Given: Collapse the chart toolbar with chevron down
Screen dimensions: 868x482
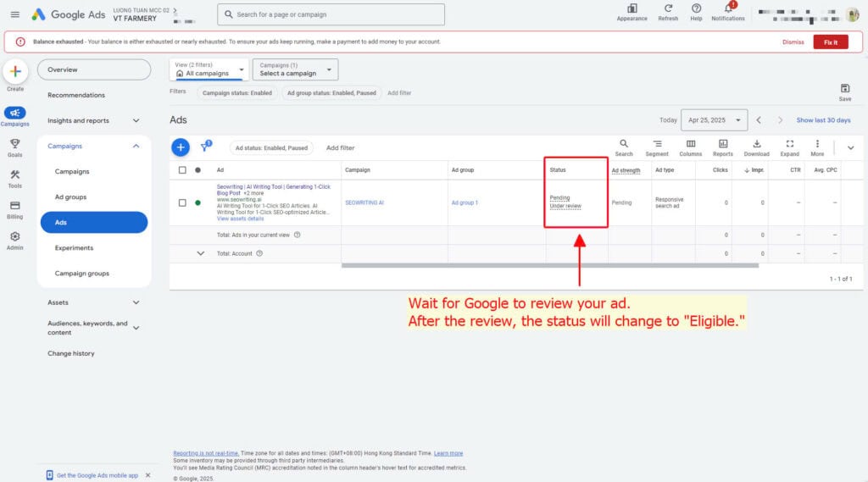Looking at the screenshot, I should [851, 147].
